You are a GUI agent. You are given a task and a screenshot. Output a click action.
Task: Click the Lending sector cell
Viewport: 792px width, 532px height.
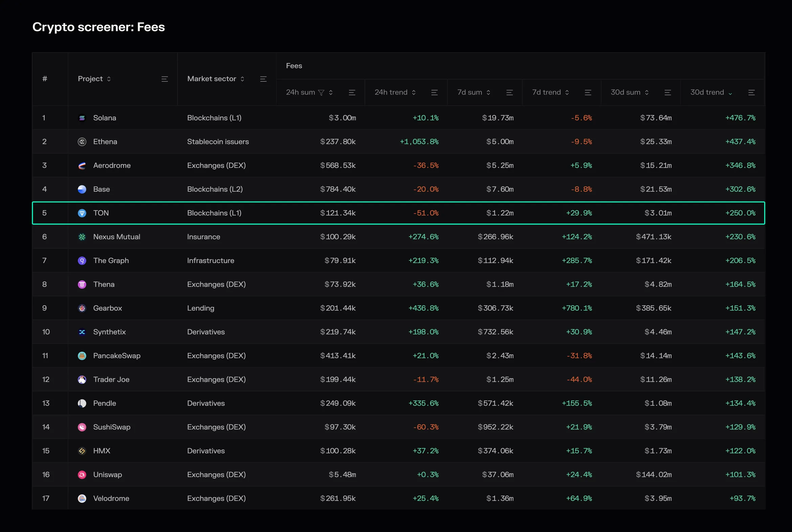pyautogui.click(x=201, y=308)
